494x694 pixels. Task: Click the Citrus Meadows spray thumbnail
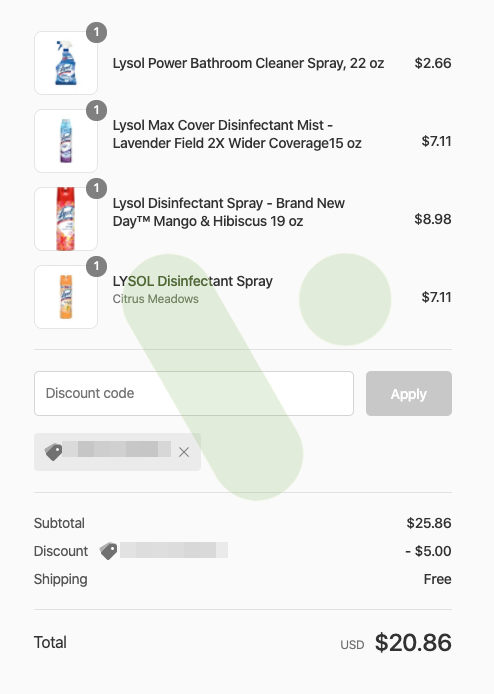point(66,297)
